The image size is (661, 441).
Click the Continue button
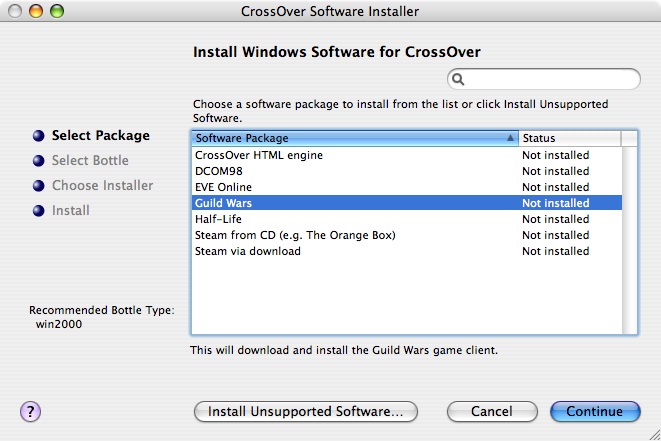tap(595, 411)
